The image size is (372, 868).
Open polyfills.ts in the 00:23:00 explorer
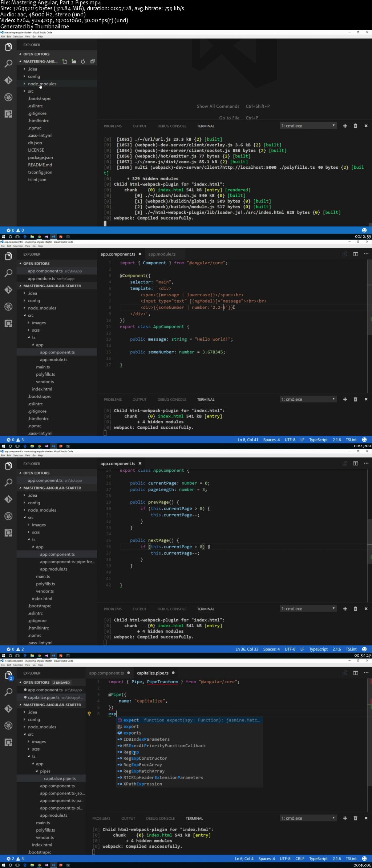pos(45,375)
